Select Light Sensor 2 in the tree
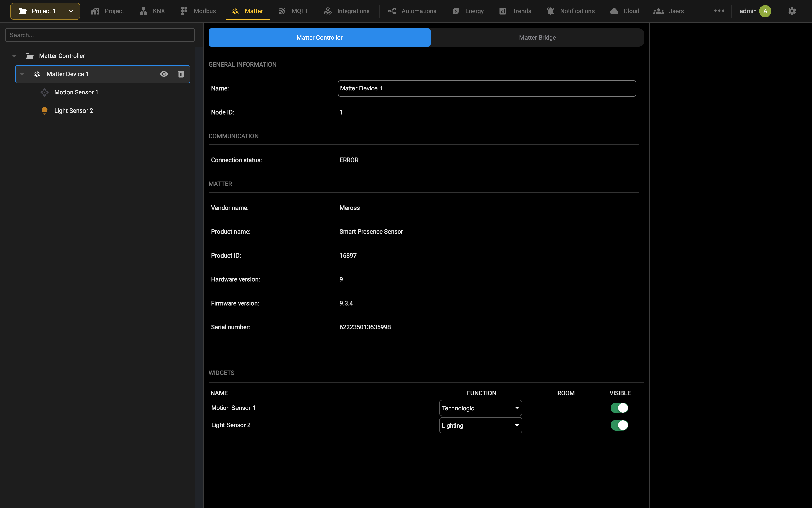812x508 pixels. 74,110
